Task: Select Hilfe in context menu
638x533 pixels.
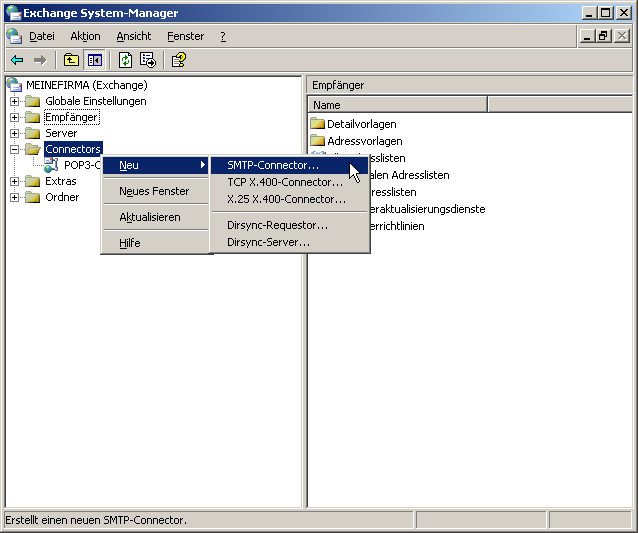Action: (x=155, y=243)
